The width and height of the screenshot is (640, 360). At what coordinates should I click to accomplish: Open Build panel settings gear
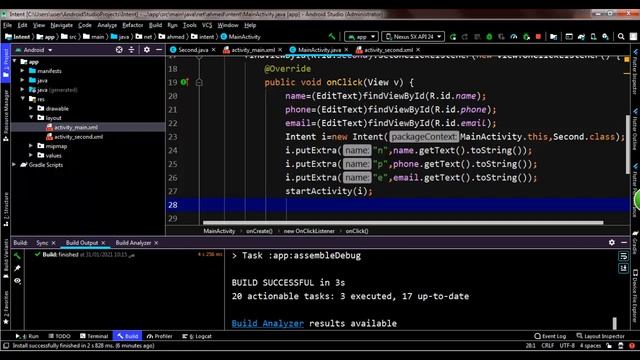(611, 242)
